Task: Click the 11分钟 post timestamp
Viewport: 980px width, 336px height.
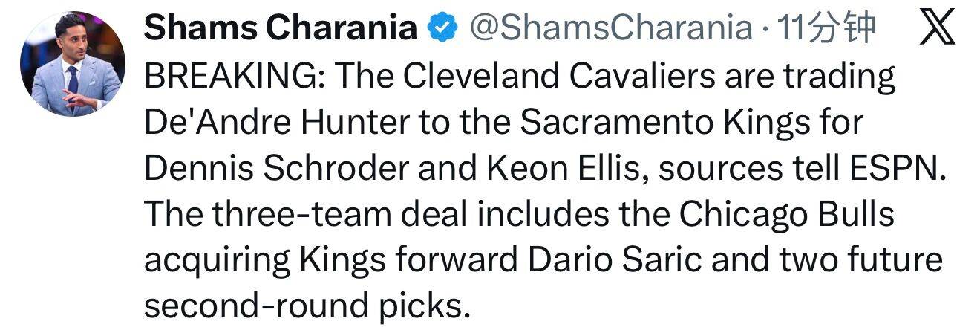Action: [x=826, y=30]
